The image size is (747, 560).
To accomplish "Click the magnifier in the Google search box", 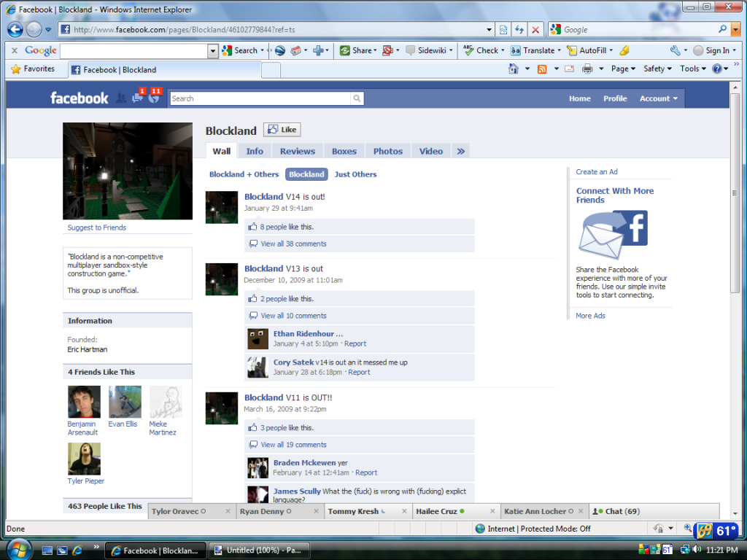I will point(723,29).
